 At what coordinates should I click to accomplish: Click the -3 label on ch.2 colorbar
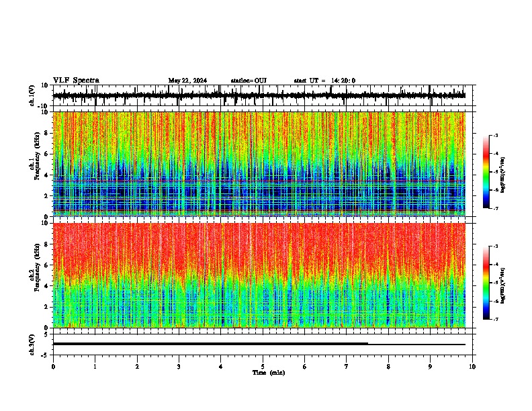496,246
